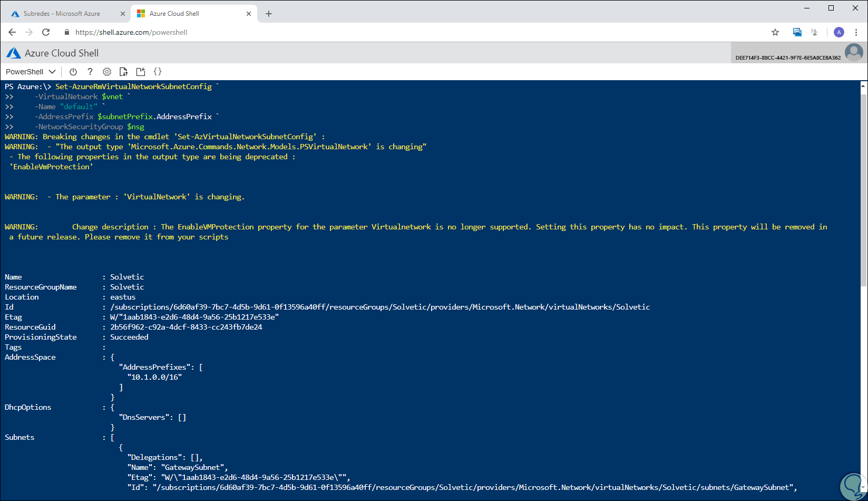Open a new session with the toolbar icon

tap(141, 72)
